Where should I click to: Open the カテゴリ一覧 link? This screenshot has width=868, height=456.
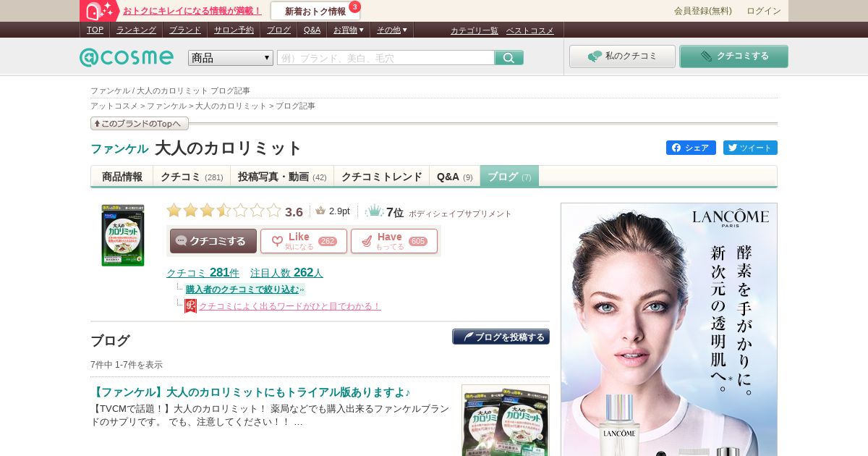[x=475, y=30]
